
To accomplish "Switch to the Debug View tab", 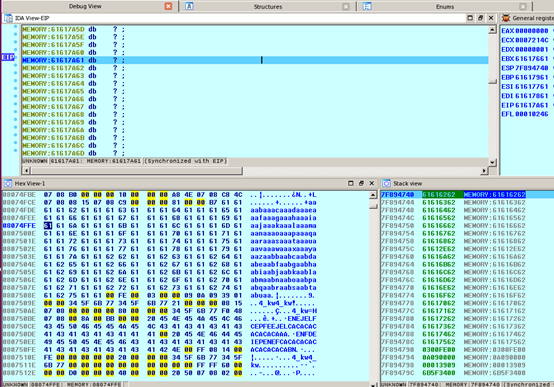I will coord(85,6).
